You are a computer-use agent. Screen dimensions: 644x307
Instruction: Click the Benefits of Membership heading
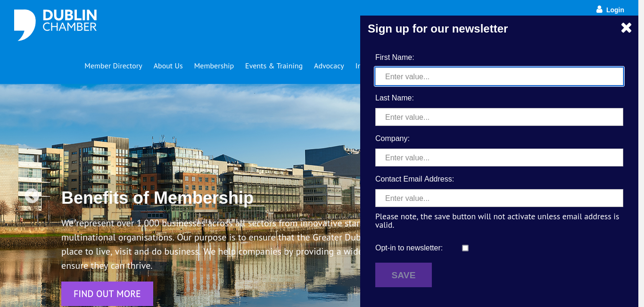click(157, 198)
